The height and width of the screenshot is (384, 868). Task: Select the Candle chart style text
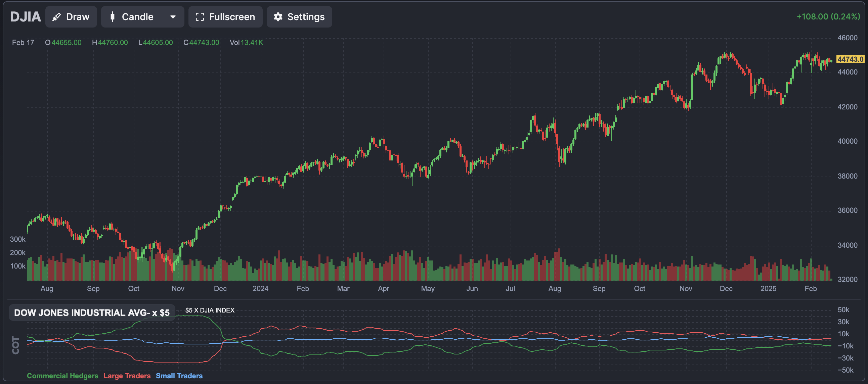[x=137, y=17]
